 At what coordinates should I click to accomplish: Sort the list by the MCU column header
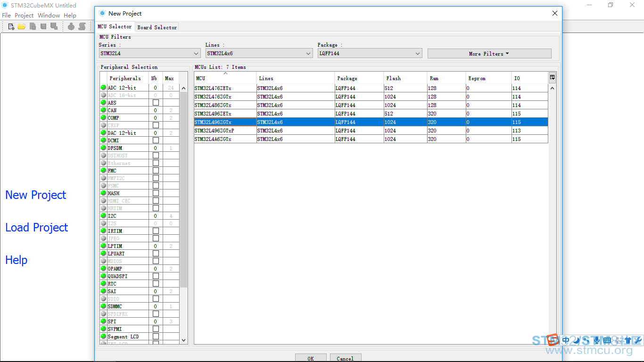tap(225, 78)
